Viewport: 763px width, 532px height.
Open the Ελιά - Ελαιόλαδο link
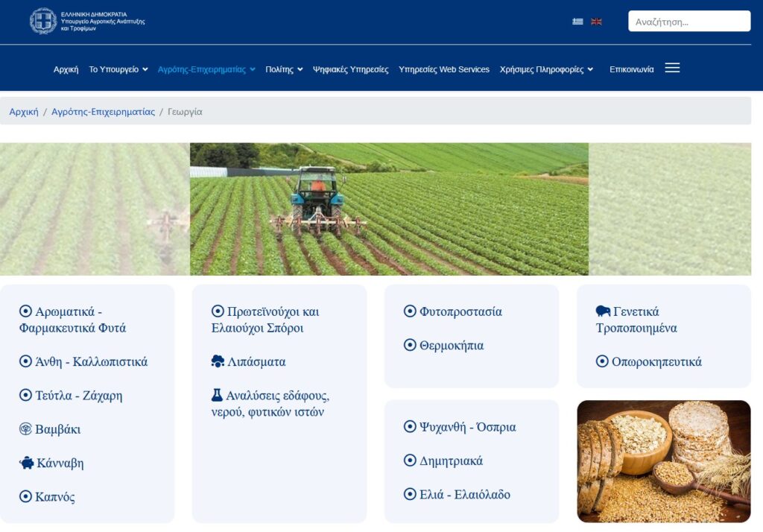click(464, 494)
